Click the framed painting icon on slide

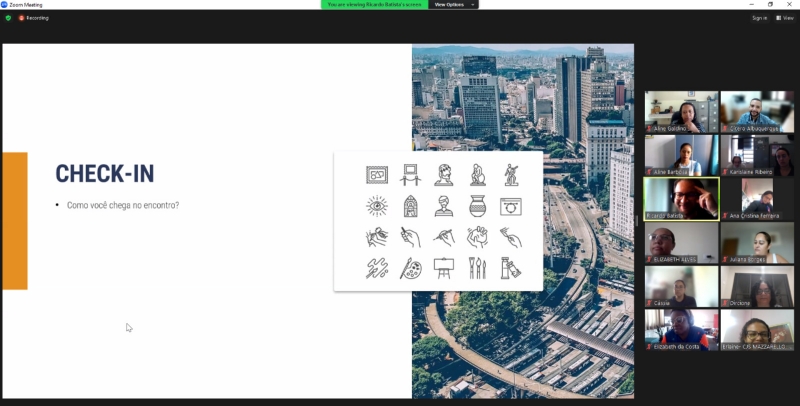pyautogui.click(x=376, y=175)
